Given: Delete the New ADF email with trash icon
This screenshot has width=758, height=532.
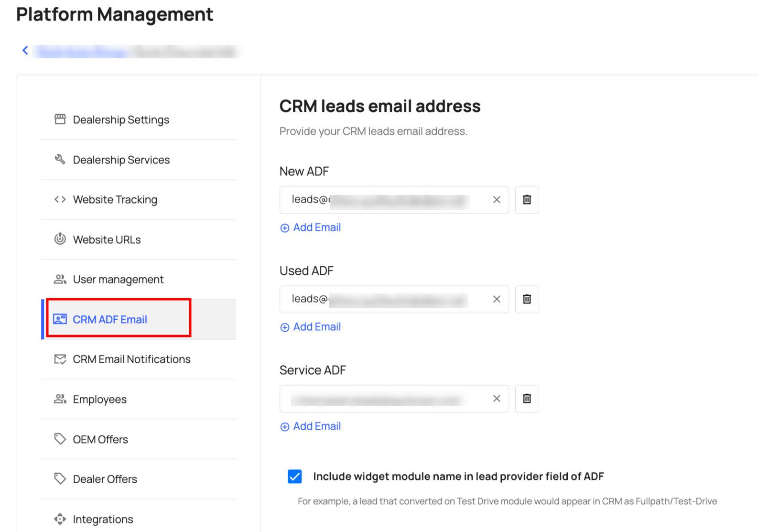Looking at the screenshot, I should click(x=527, y=200).
